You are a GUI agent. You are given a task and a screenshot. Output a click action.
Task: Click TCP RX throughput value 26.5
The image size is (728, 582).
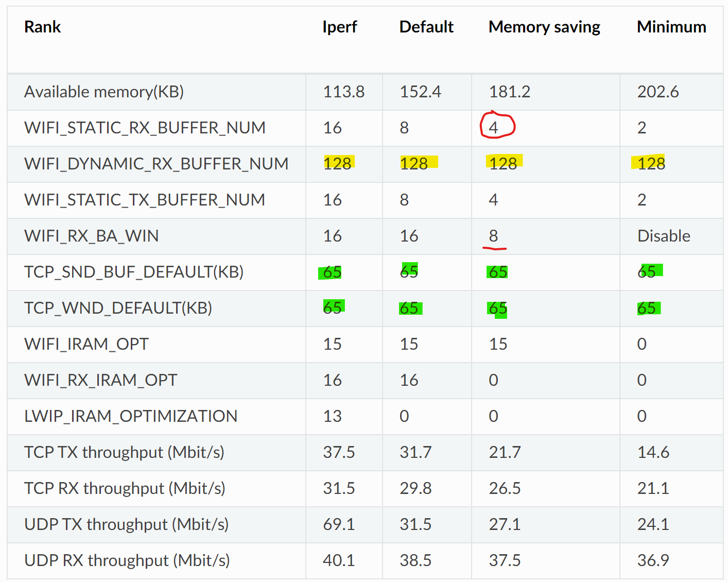tap(505, 488)
